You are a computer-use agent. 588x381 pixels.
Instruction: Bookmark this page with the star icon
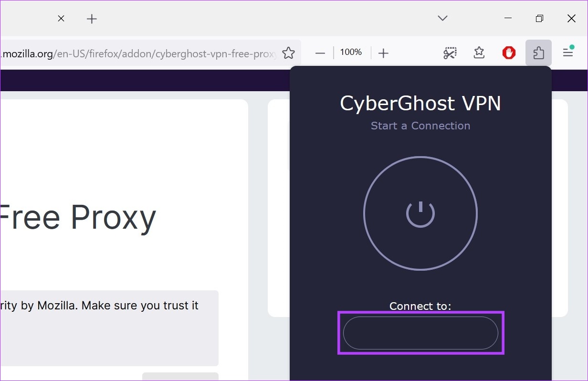[x=288, y=53]
